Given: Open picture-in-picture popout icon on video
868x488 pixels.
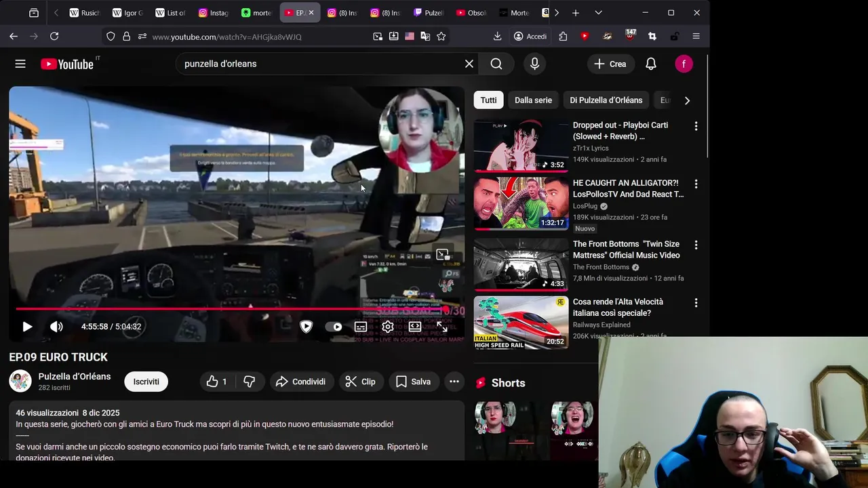Looking at the screenshot, I should (x=443, y=255).
